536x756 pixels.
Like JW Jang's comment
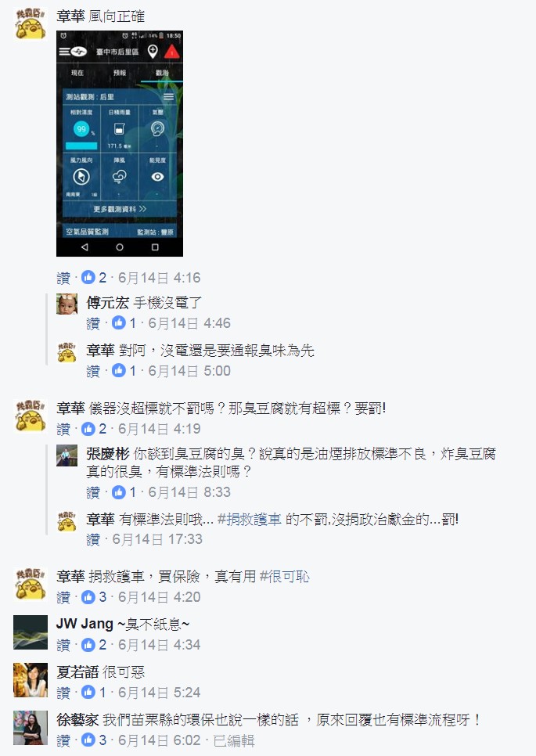63,645
